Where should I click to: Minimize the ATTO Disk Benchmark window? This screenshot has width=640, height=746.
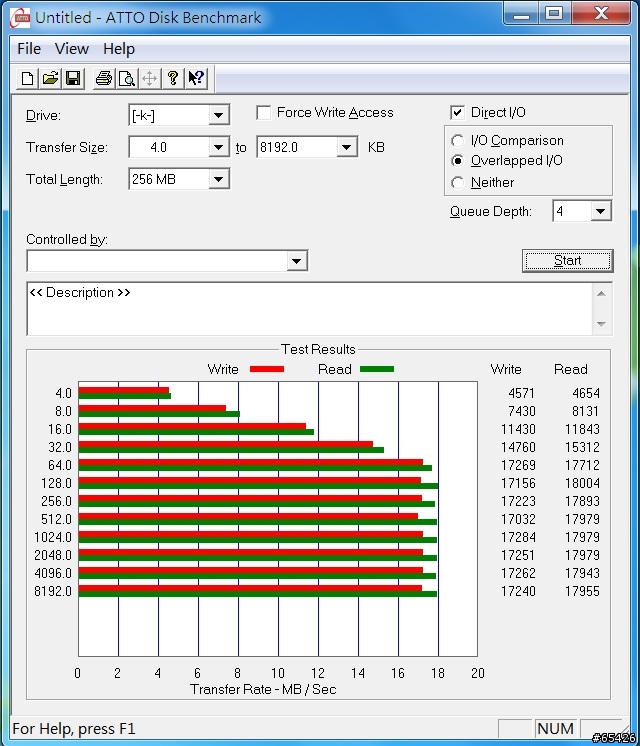coord(522,14)
